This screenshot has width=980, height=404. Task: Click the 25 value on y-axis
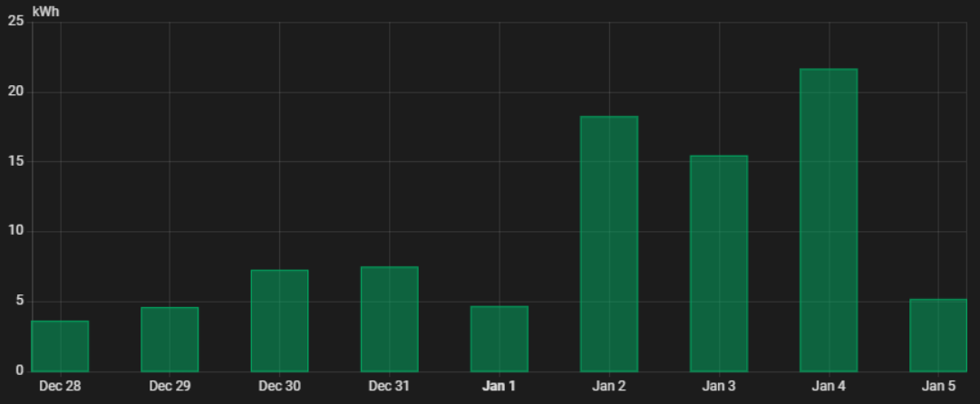click(x=15, y=22)
